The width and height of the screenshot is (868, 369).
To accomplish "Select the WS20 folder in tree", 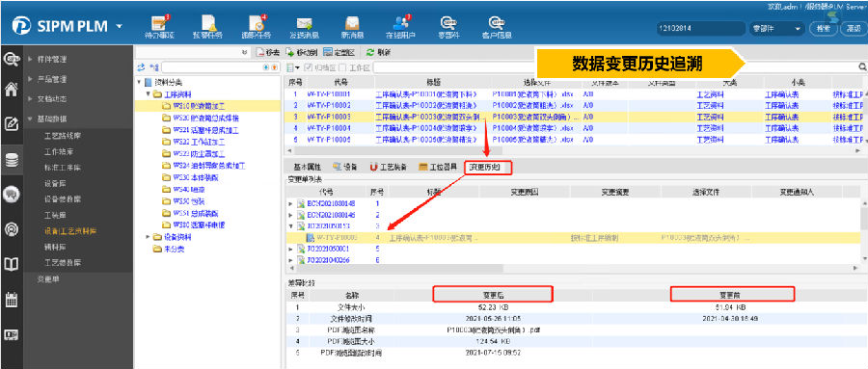I will pos(201,118).
